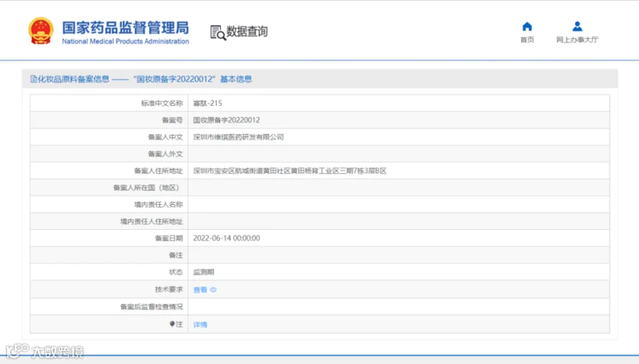The width and height of the screenshot is (639, 364).
Task: Click the bullet icon beside 注
Action: pos(172,324)
